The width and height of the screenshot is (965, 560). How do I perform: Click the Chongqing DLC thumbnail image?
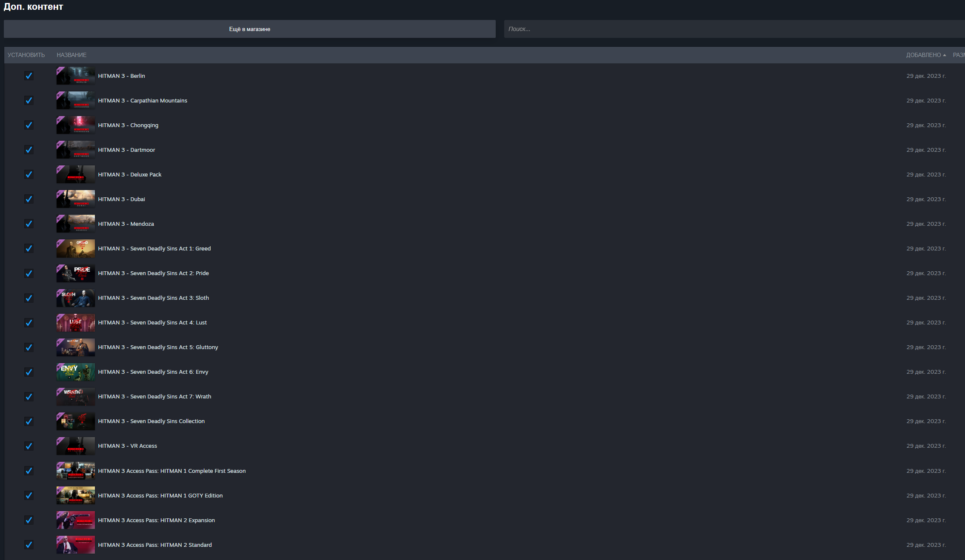tap(76, 125)
